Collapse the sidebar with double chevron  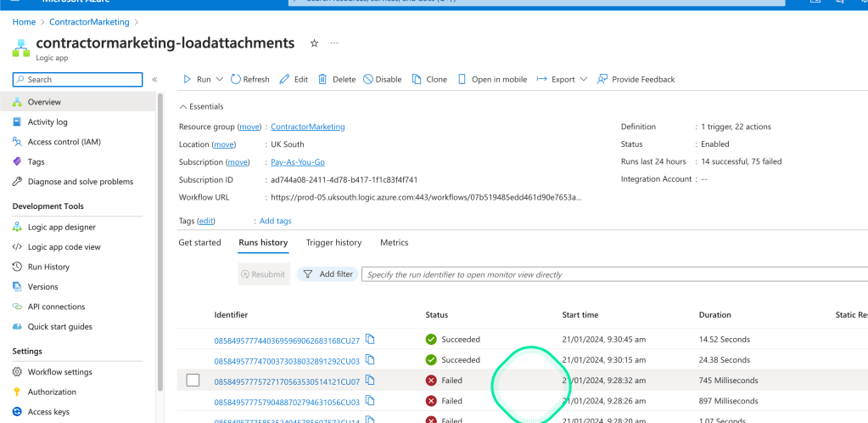pos(155,80)
